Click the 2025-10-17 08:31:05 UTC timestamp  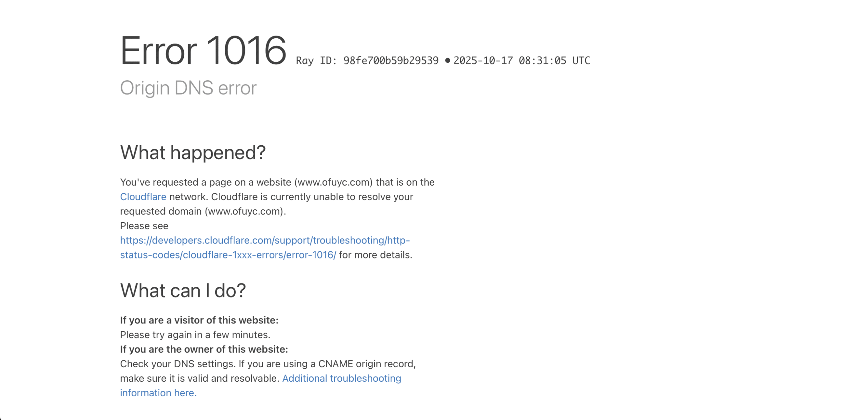(521, 61)
